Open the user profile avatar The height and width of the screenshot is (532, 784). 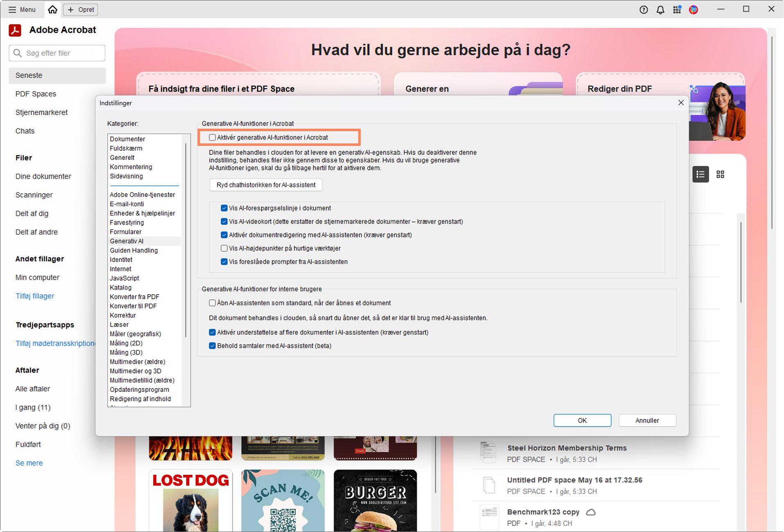point(694,10)
